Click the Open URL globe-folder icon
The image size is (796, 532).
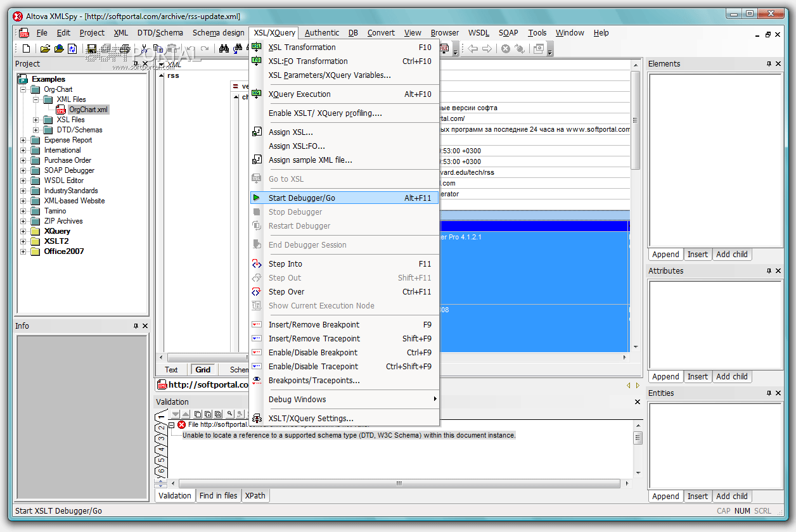coord(59,48)
